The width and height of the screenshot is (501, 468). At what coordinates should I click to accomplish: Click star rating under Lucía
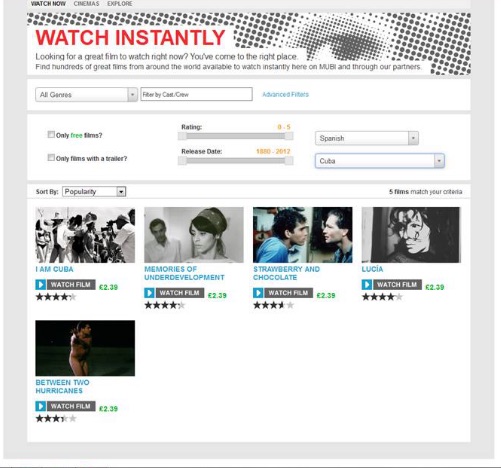382,297
